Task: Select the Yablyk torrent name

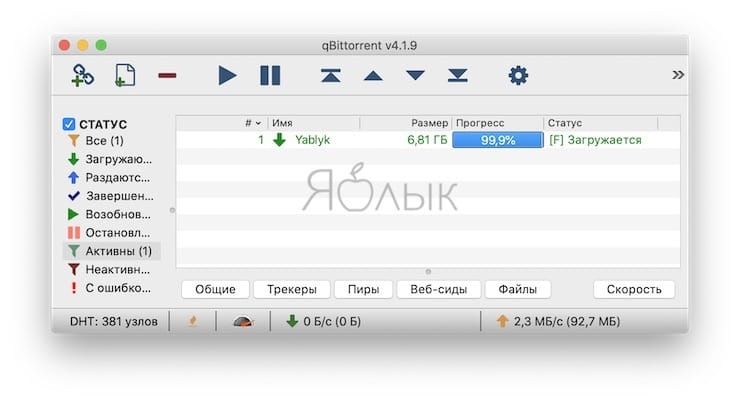Action: click(312, 140)
